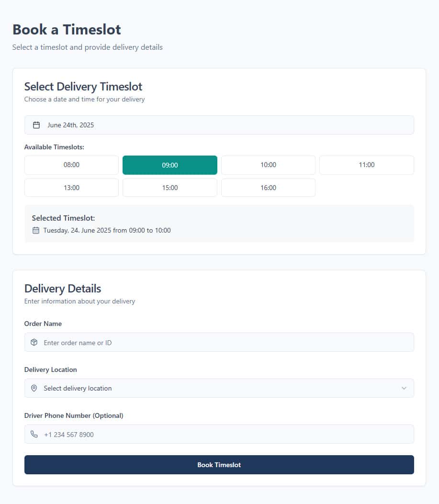Click the chevron arrow on the location selector

tap(404, 388)
